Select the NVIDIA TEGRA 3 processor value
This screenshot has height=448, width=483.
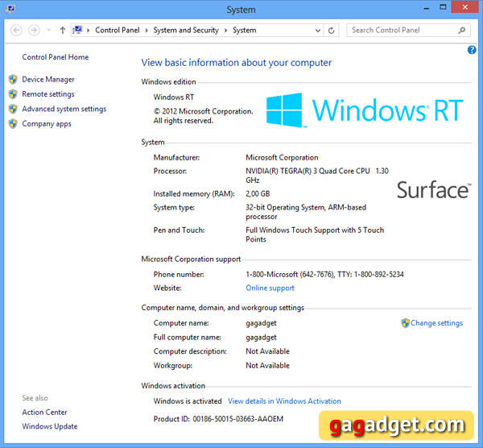click(317, 176)
